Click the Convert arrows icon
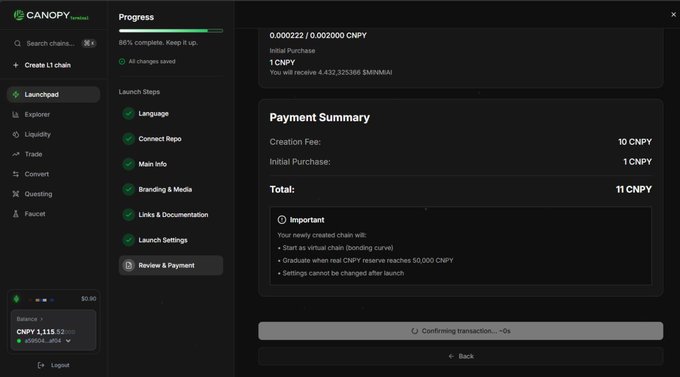This screenshot has height=377, width=680. tap(16, 174)
